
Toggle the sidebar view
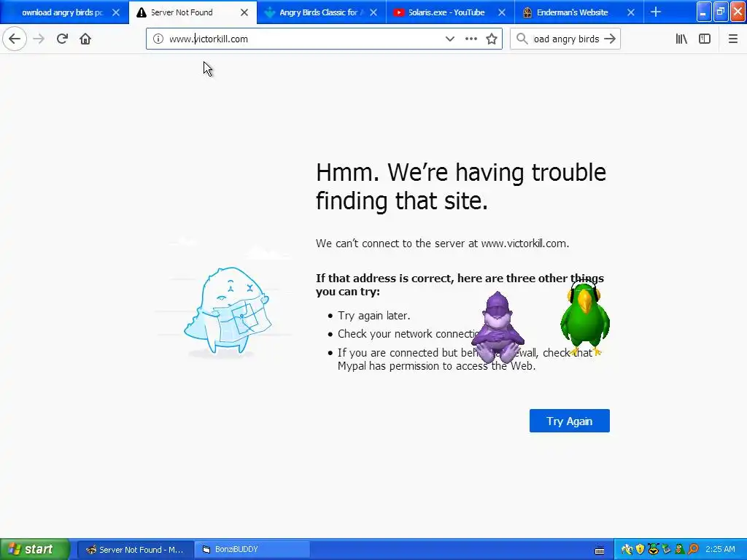(x=705, y=39)
